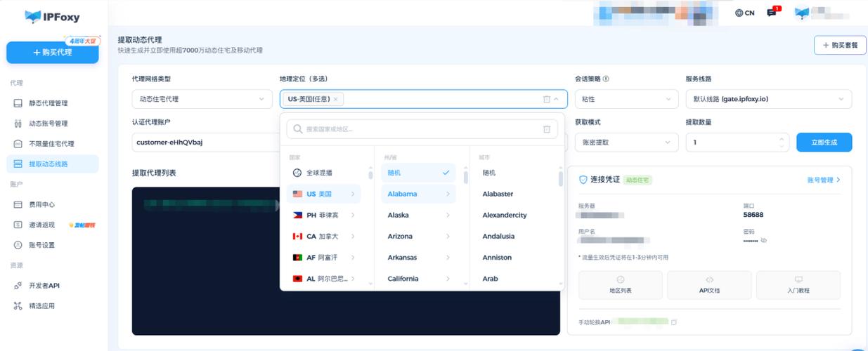Increase 提取数量 with the up stepper arrow

tap(782, 138)
